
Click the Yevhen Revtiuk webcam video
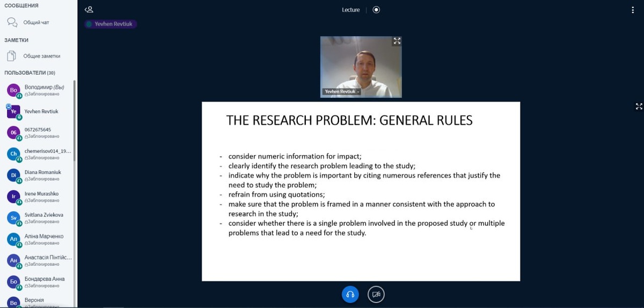point(361,67)
